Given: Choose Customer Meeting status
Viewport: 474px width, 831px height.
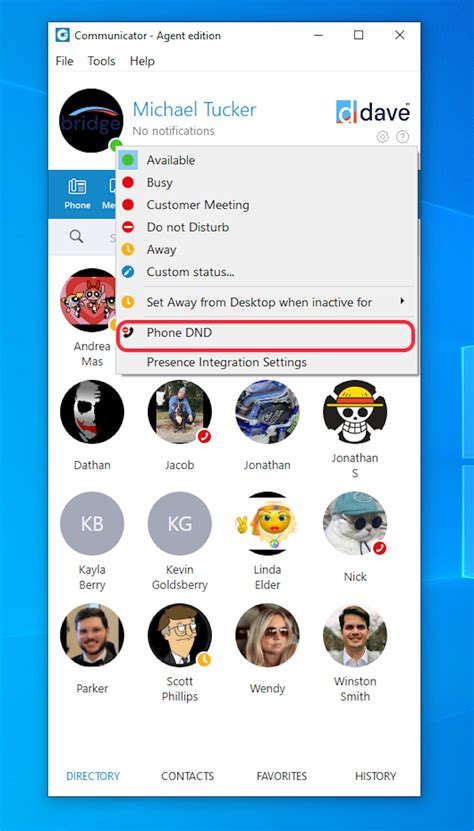Looking at the screenshot, I should [267, 205].
